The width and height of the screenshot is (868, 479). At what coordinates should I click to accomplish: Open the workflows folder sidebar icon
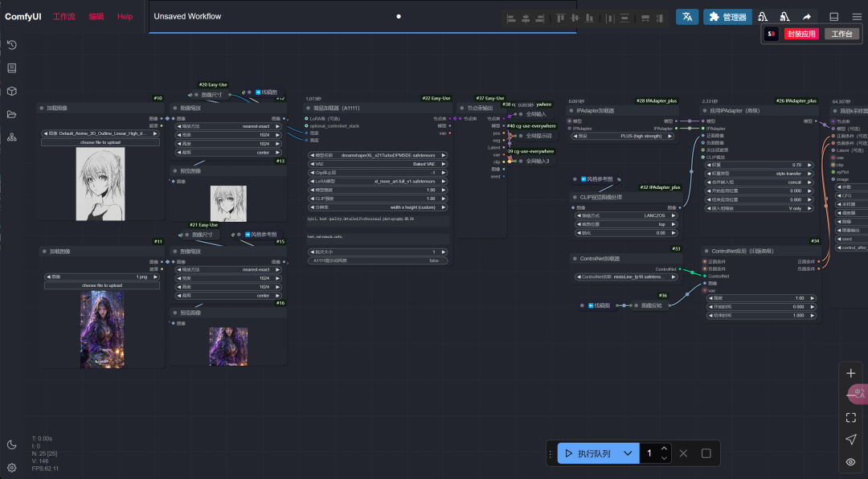pos(11,115)
